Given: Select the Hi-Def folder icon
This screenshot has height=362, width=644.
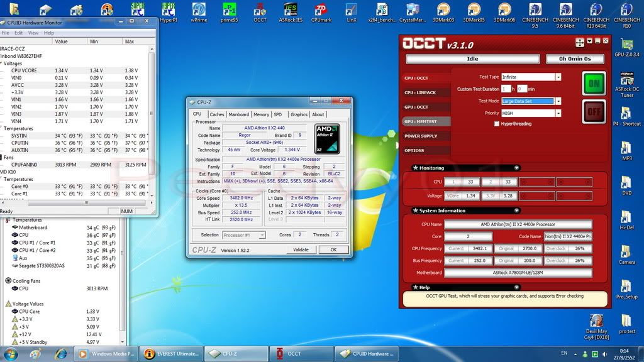Looking at the screenshot, I should (x=627, y=220).
